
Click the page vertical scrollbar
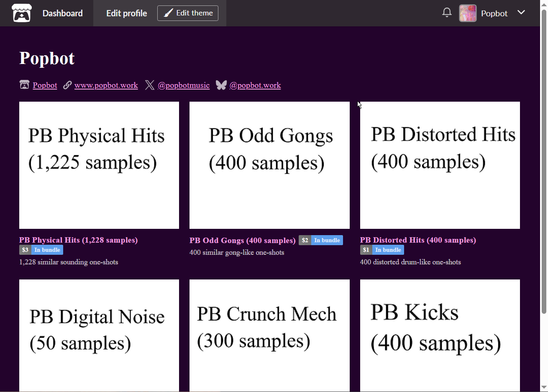point(544,167)
